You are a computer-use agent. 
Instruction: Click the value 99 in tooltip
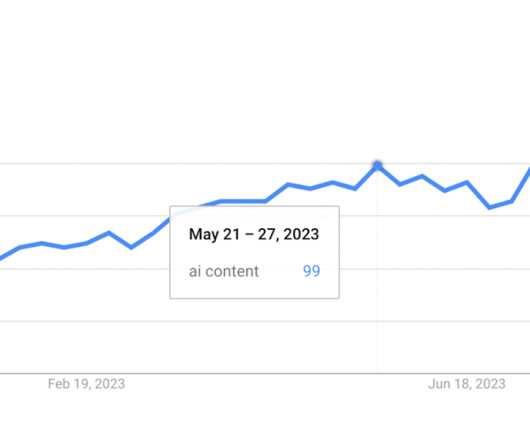point(311,271)
